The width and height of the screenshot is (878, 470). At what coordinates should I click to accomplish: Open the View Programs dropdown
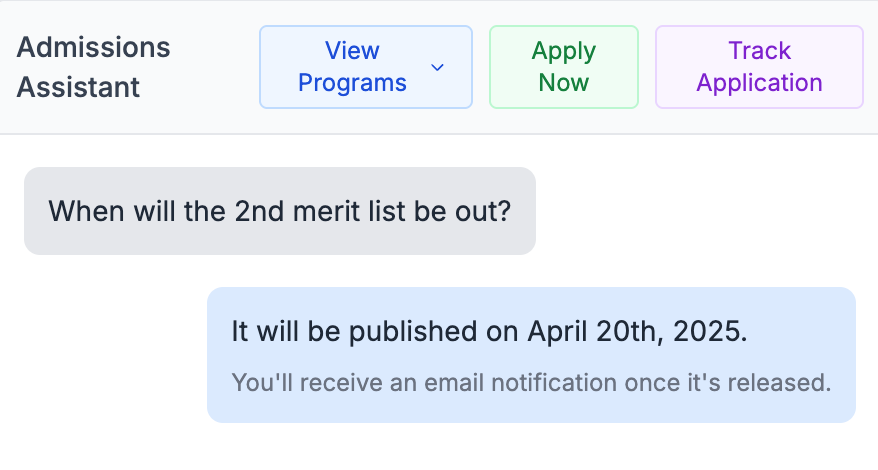(365, 67)
